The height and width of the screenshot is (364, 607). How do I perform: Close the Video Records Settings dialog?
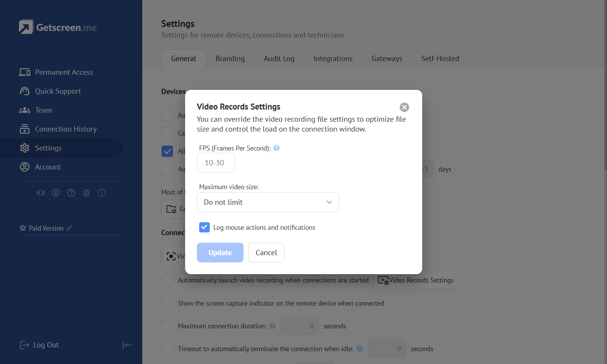pos(404,107)
